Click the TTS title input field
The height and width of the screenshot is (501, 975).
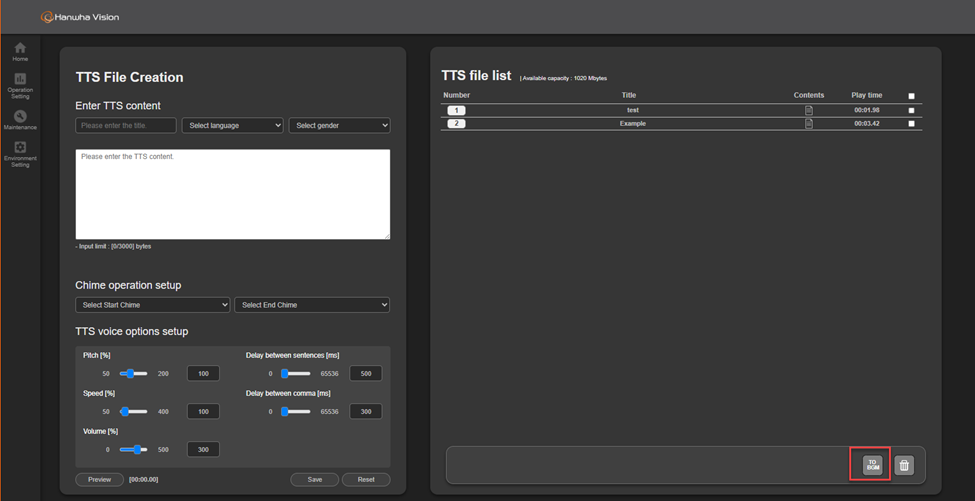(x=126, y=126)
